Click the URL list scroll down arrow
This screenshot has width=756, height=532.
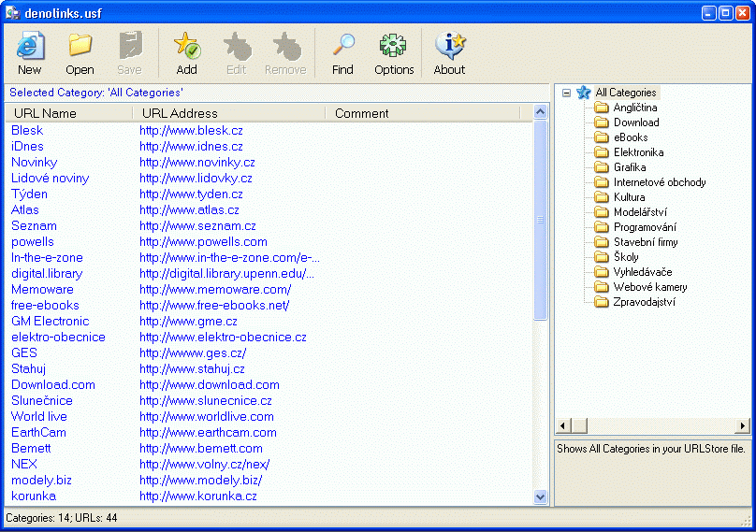pos(541,496)
